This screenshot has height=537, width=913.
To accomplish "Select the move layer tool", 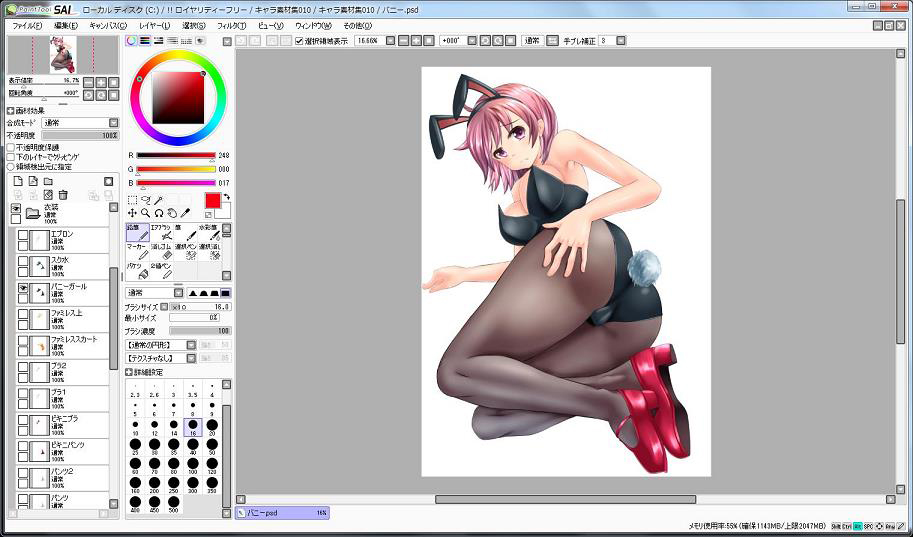I will 132,213.
